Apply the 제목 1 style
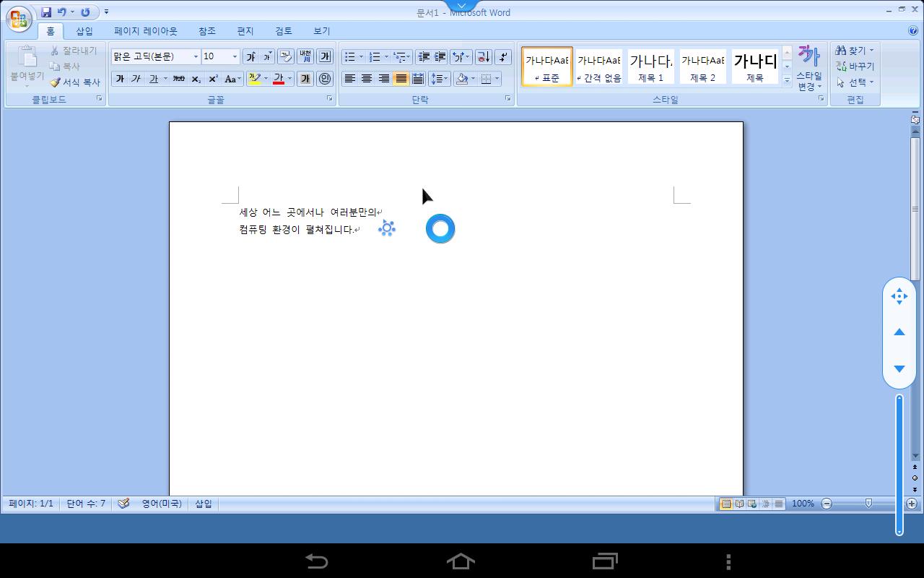The image size is (924, 578). [x=650, y=66]
